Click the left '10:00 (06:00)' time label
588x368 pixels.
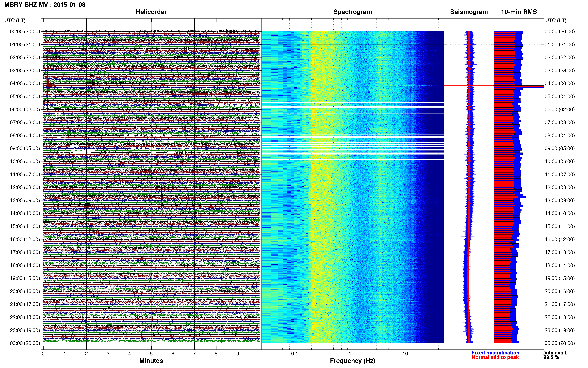point(25,161)
